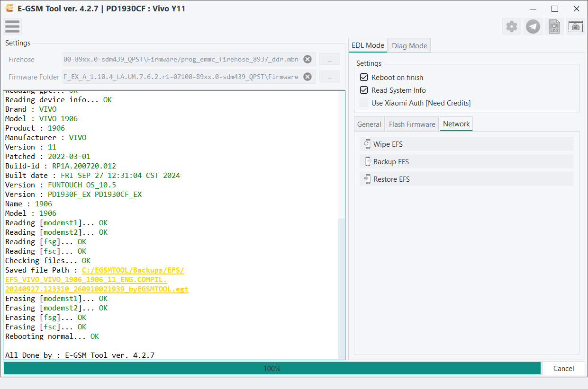Click the Cancel button
The width and height of the screenshot is (588, 389).
563,369
